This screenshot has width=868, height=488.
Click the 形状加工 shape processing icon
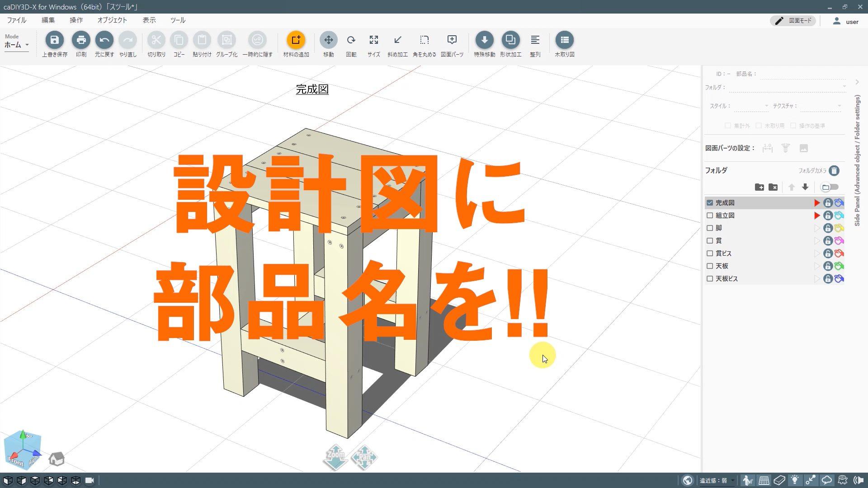tap(510, 40)
